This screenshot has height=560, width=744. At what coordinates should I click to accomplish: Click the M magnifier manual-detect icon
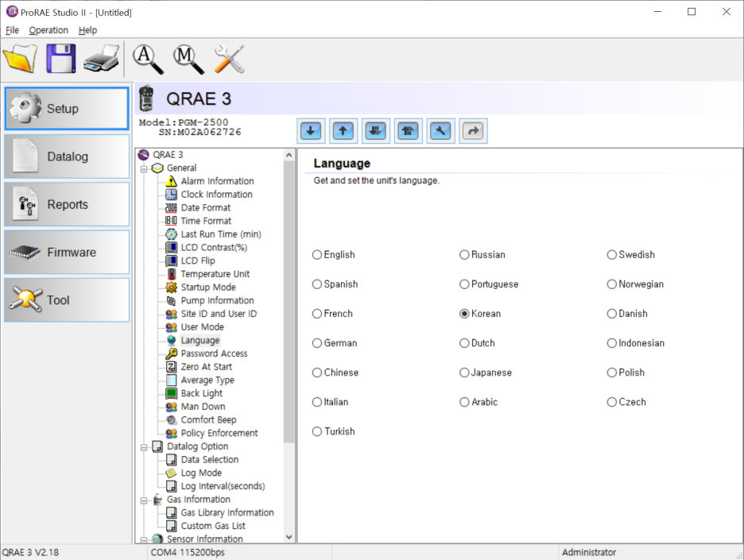pyautogui.click(x=188, y=59)
